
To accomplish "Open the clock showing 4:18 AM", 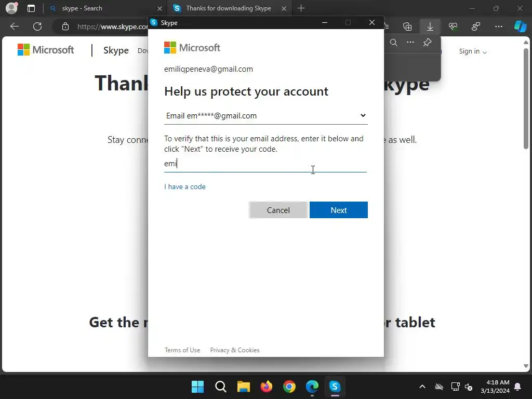I will click(495, 387).
